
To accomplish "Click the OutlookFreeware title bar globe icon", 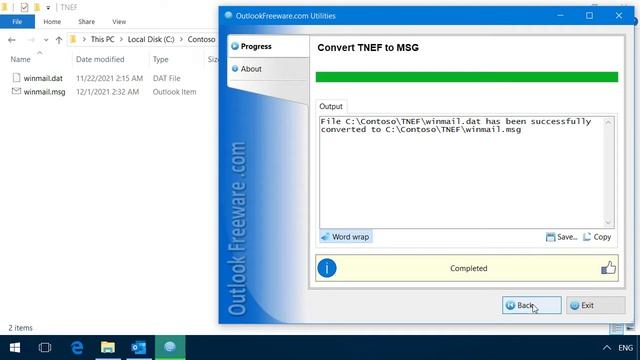I will click(228, 16).
